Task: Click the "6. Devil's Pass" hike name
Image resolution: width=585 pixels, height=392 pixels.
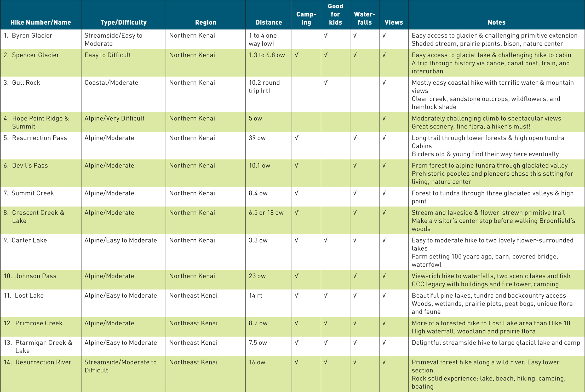Action: click(26, 166)
